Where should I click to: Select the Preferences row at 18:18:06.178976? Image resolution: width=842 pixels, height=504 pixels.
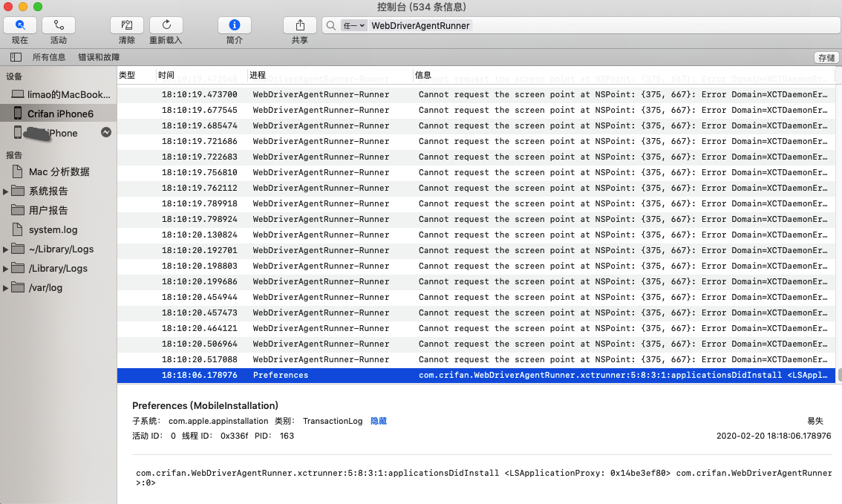pyautogui.click(x=476, y=375)
